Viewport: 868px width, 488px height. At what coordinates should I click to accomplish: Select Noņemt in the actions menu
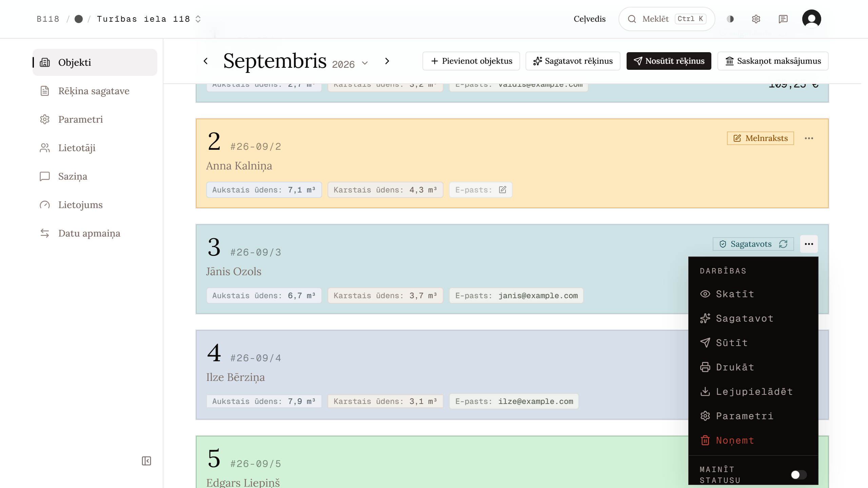pyautogui.click(x=753, y=441)
